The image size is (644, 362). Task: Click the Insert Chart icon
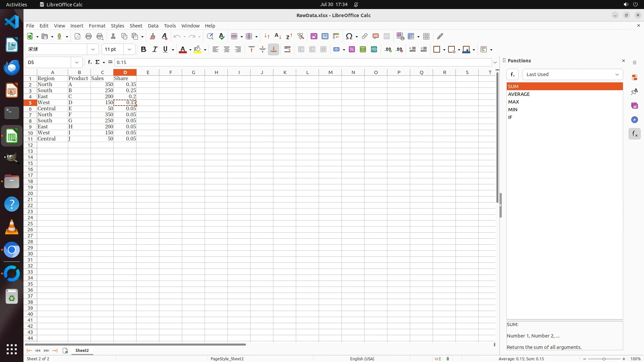coord(325,36)
